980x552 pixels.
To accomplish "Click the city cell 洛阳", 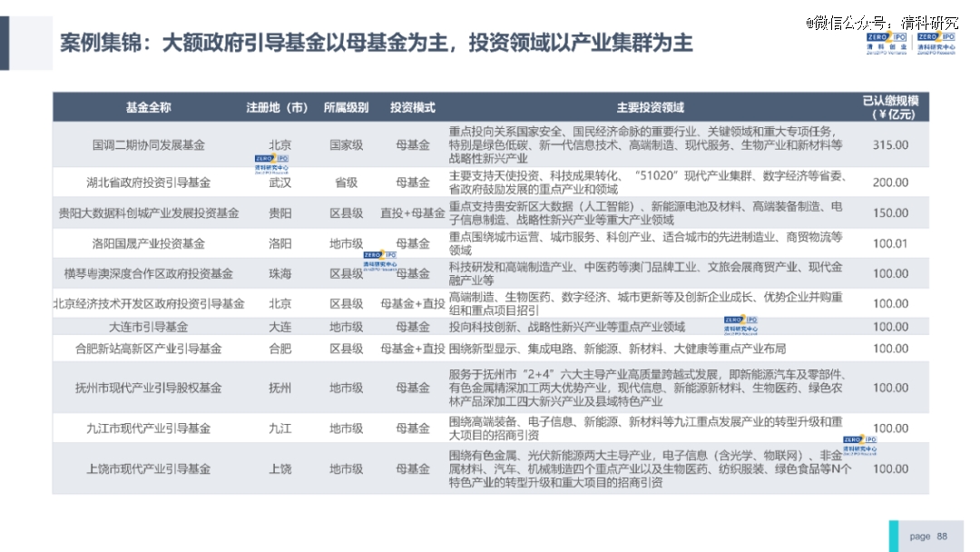I will pos(280,244).
